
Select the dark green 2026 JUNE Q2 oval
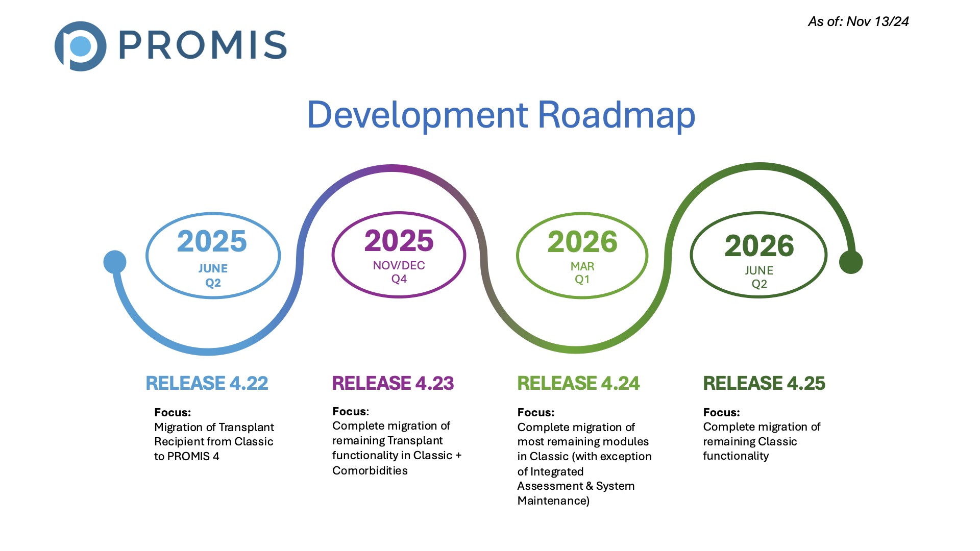[x=758, y=255]
